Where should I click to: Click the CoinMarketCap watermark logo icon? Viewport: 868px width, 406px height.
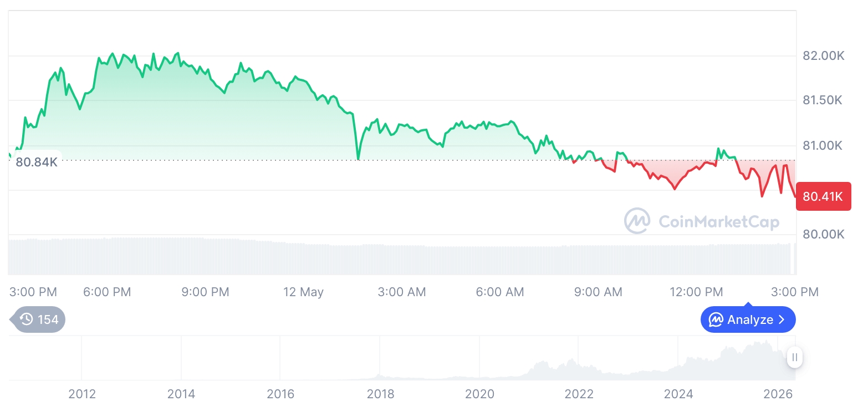(x=637, y=221)
